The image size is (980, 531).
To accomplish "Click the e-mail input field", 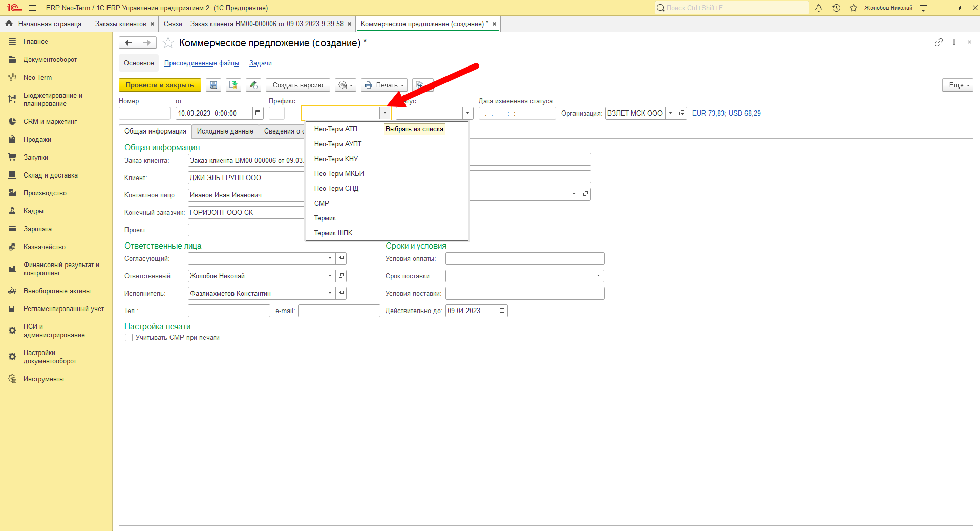I will click(x=339, y=311).
